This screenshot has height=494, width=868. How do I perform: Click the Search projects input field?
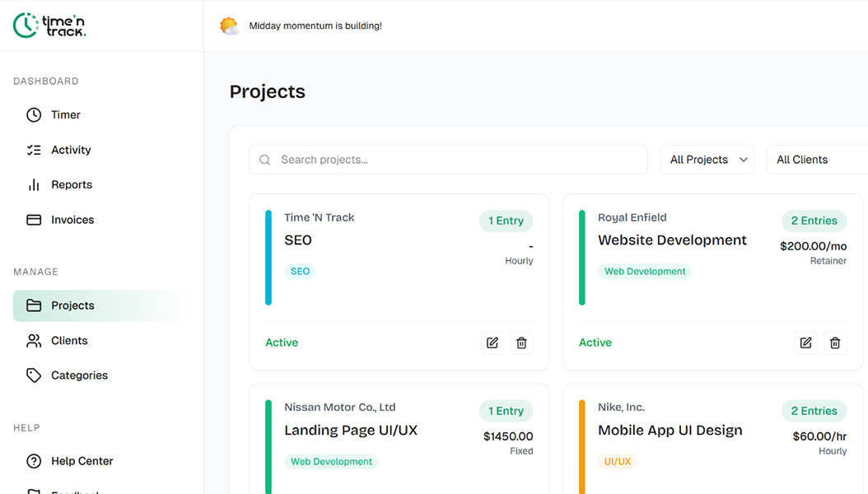pyautogui.click(x=457, y=160)
